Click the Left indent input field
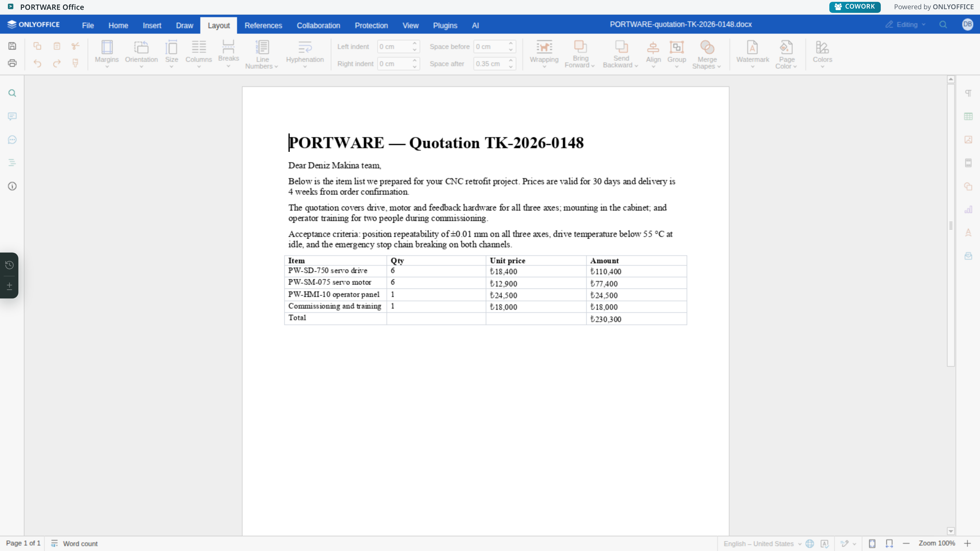 (x=394, y=47)
